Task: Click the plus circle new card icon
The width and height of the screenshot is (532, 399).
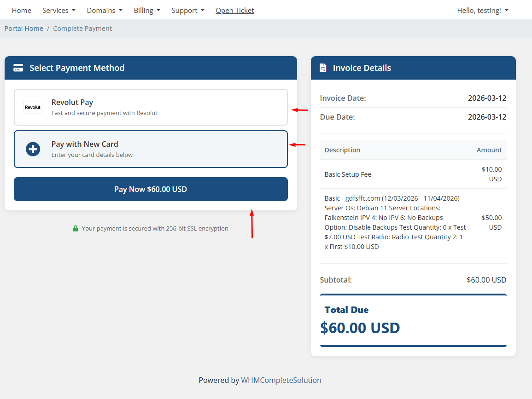Action: [x=33, y=149]
